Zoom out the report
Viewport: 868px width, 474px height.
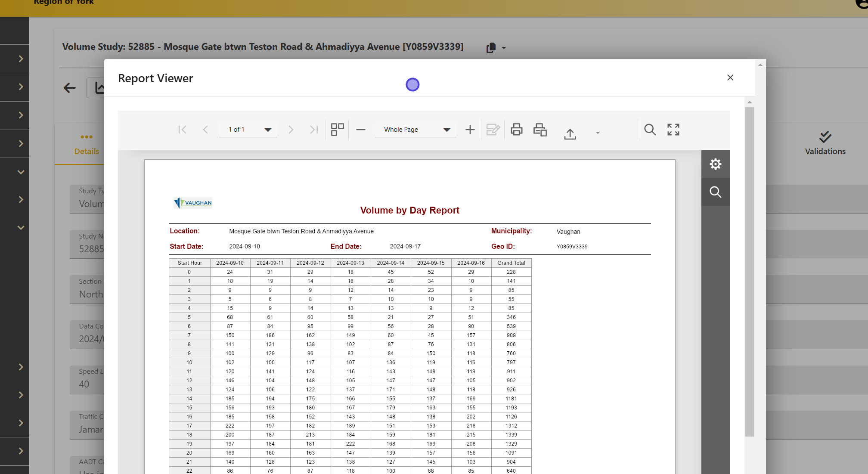361,130
